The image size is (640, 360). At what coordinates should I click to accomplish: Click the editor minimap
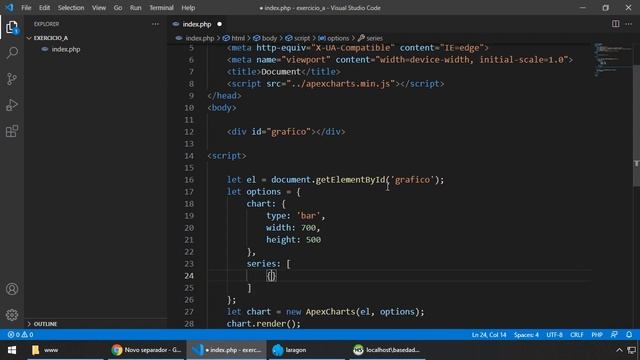pos(613,59)
